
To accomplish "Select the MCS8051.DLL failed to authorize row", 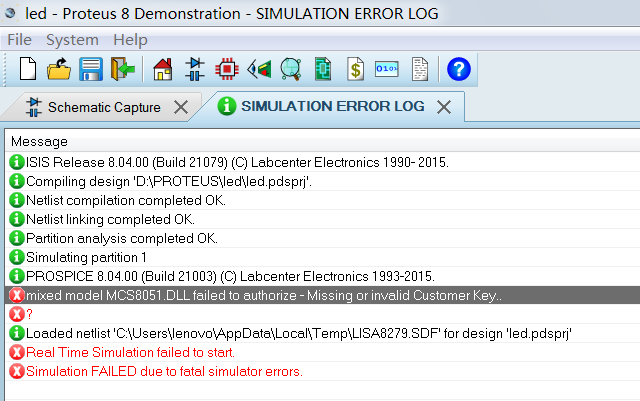I will coord(322,295).
